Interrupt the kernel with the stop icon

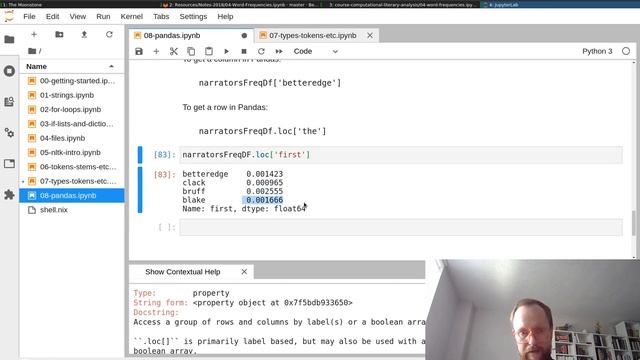tap(244, 51)
